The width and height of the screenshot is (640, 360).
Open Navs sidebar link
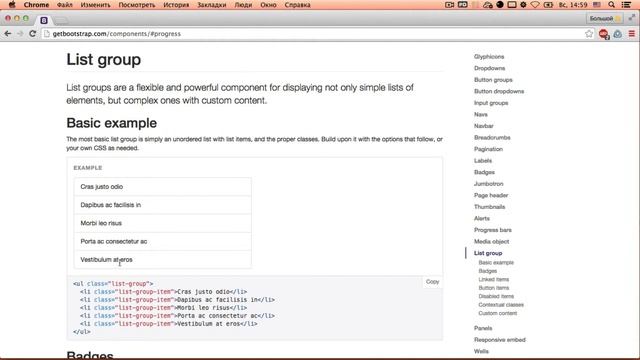[480, 114]
